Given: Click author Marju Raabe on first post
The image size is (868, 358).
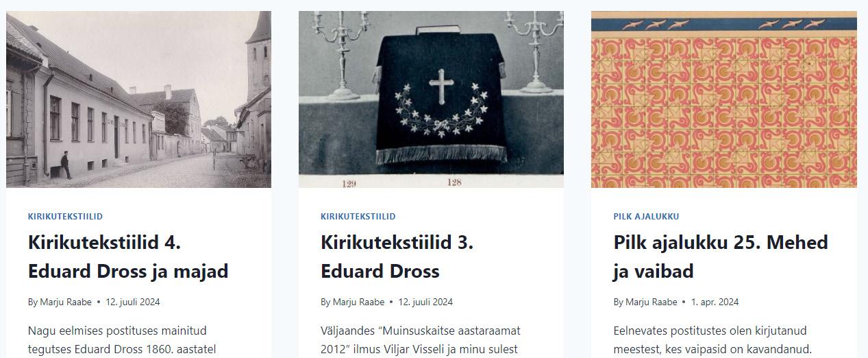Looking at the screenshot, I should click(x=66, y=302).
